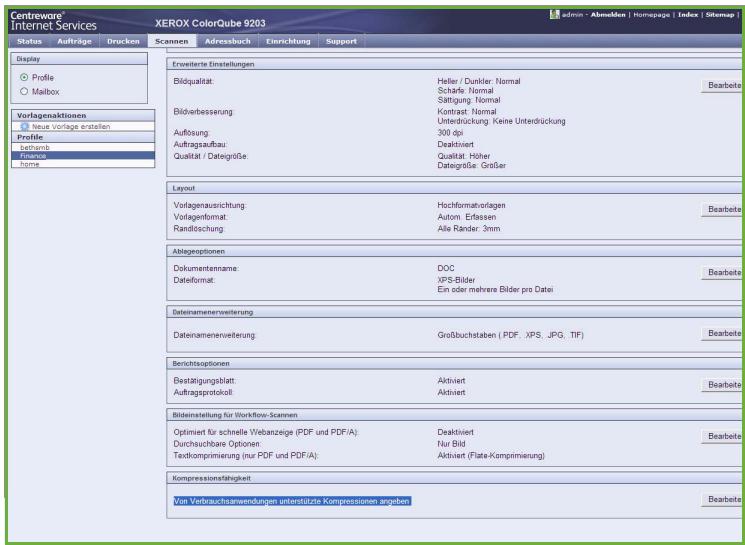745x545 pixels.
Task: Open the Status tab
Action: (x=29, y=41)
